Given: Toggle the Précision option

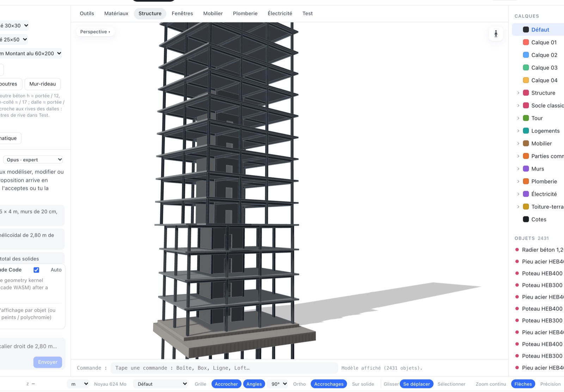Looking at the screenshot, I should [550, 384].
